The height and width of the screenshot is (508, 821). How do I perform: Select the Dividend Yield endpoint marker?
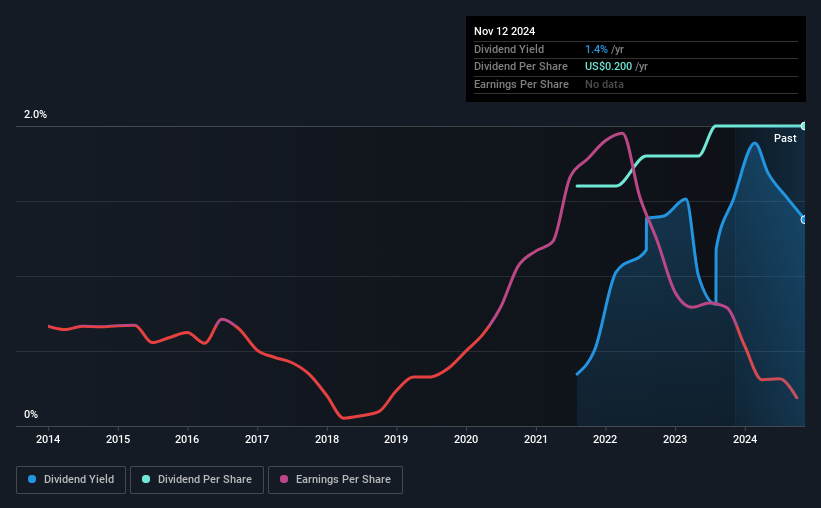pyautogui.click(x=804, y=220)
